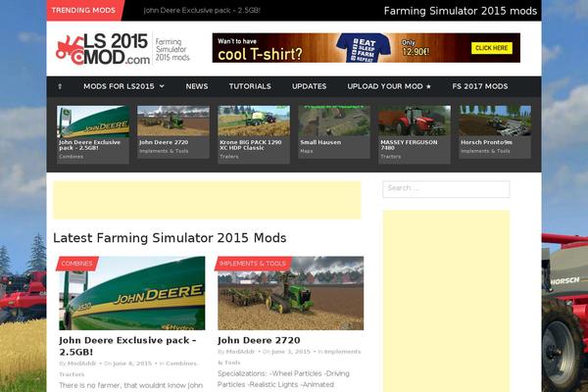This screenshot has height=392, width=588.
Task: Open large John Deere Exclusive pack post image
Action: (x=132, y=293)
